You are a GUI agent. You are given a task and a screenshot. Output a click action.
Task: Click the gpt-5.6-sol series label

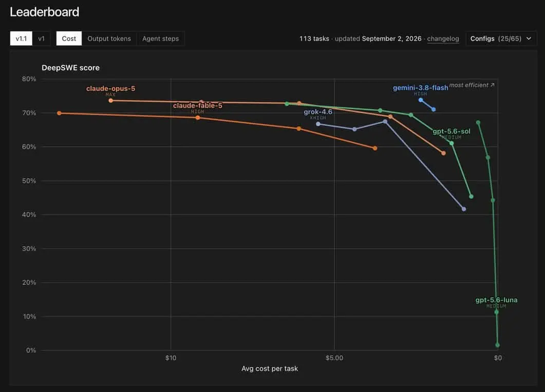452,132
